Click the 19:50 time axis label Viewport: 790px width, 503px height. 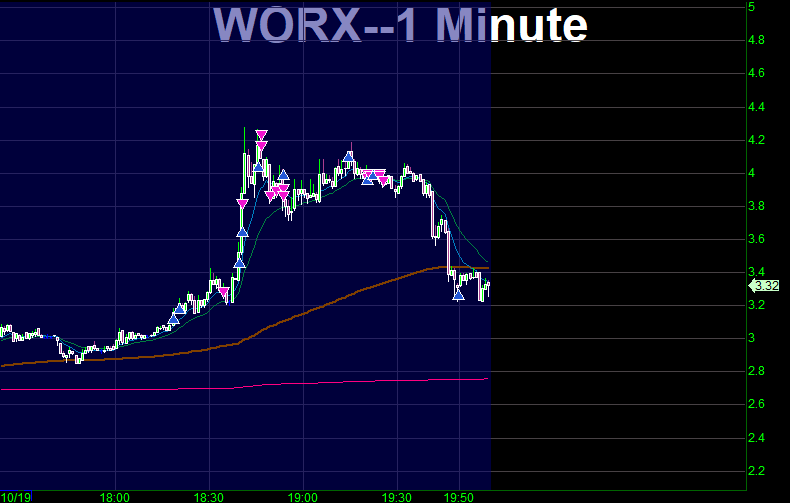point(458,497)
